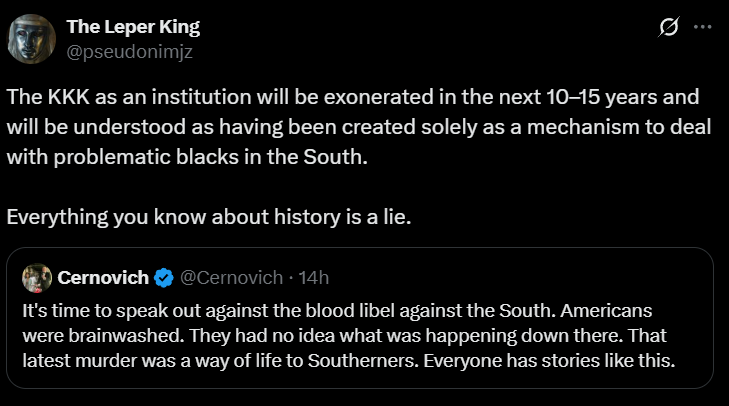The image size is (729, 406).
Task: Click the blue verified badge beside Cernovich
Action: 165,276
